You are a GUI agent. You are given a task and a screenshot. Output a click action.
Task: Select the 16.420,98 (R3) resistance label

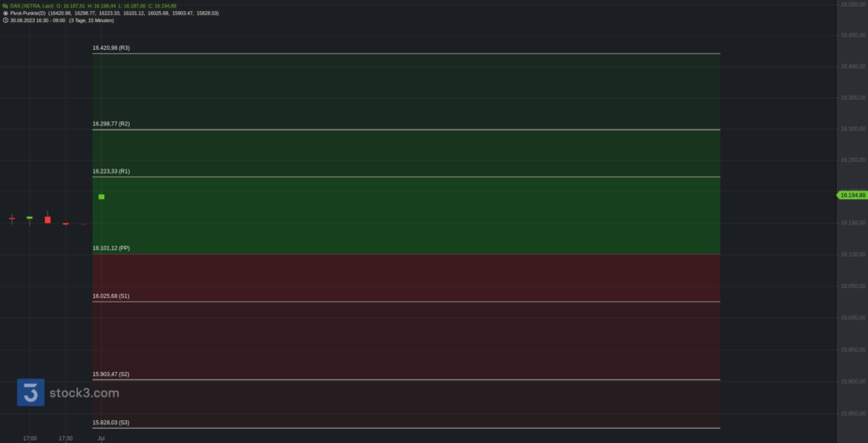[111, 48]
